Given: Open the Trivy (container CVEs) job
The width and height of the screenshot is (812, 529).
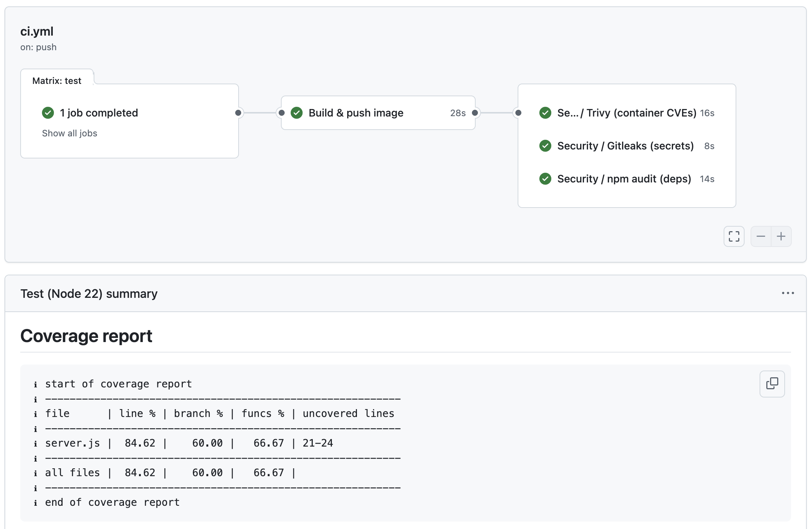Looking at the screenshot, I should 627,113.
